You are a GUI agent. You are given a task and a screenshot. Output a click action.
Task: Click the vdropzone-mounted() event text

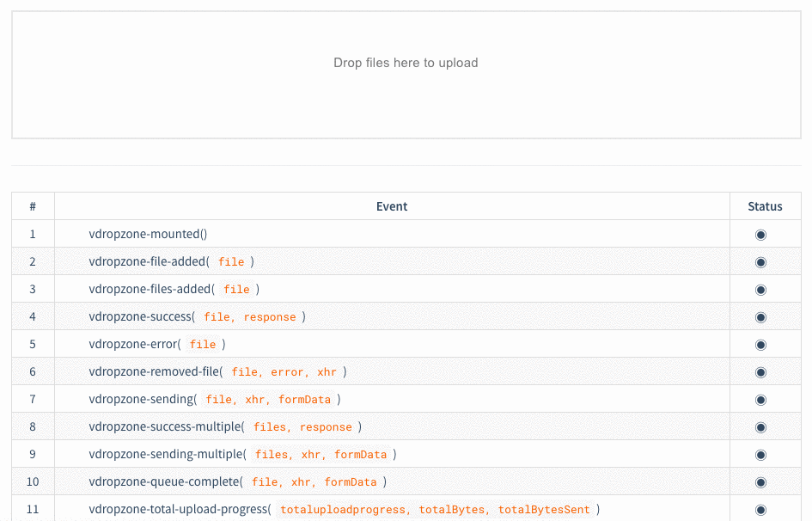click(148, 234)
